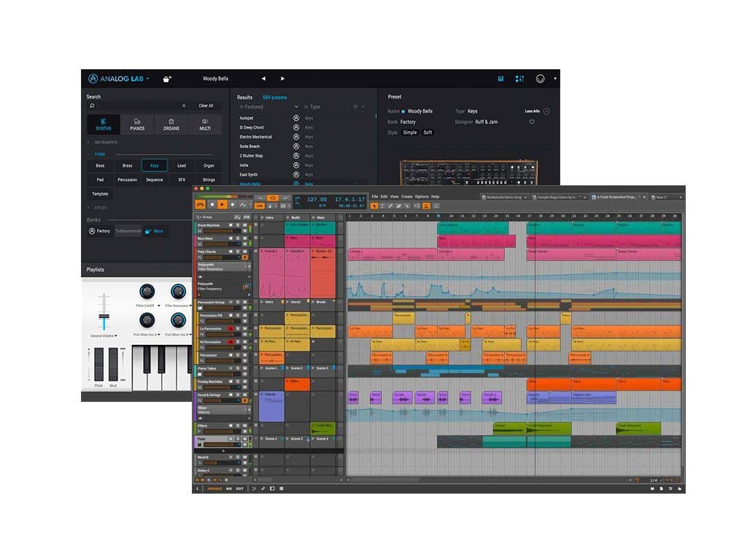Open the Analog Lab MIDI settings icon
The image size is (747, 560).
pyautogui.click(x=541, y=79)
